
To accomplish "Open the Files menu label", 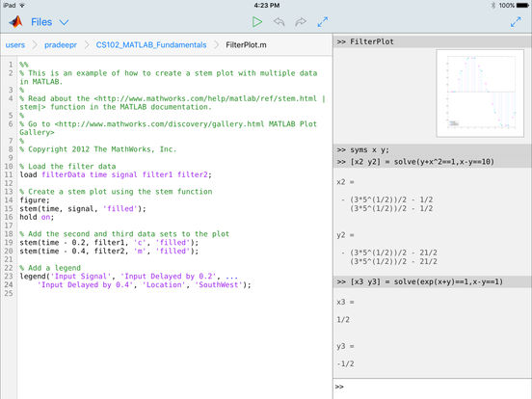I will [x=41, y=22].
